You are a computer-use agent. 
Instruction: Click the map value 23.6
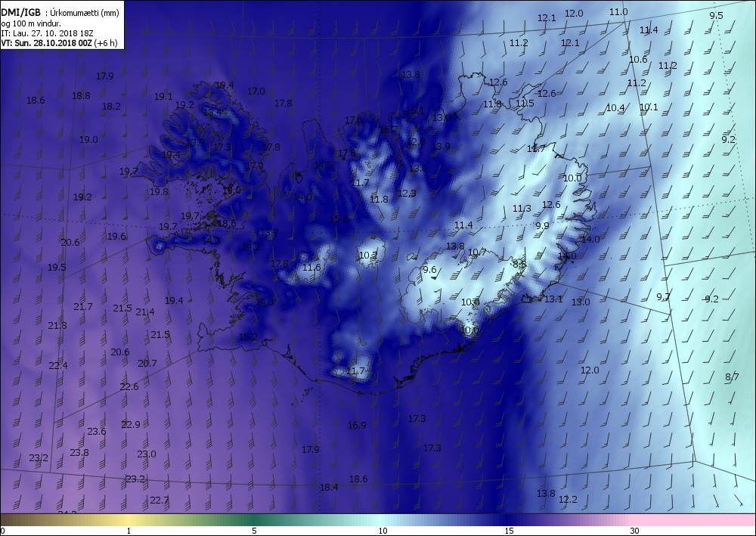tap(97, 431)
